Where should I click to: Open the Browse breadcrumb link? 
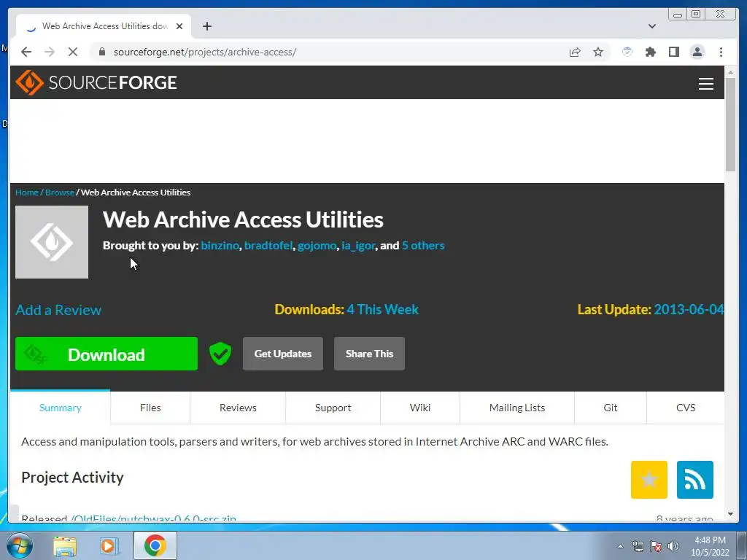click(x=60, y=192)
